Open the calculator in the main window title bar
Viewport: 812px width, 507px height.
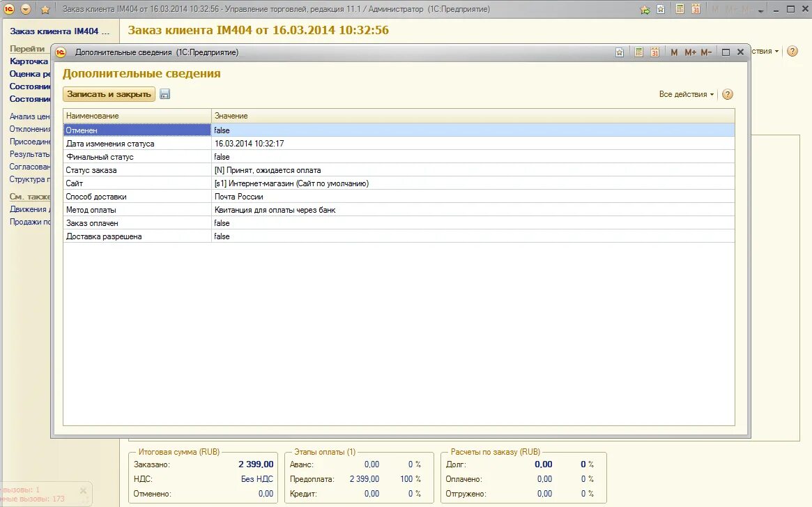[680, 9]
